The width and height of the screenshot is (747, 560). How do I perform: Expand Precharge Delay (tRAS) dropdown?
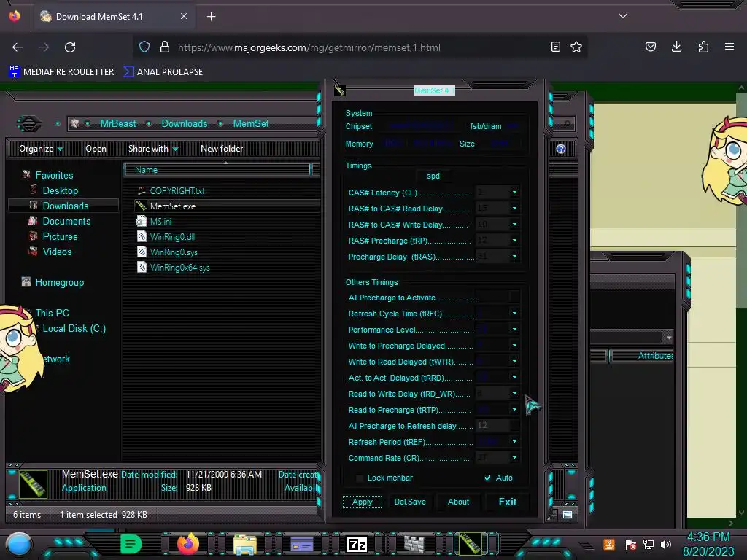click(x=514, y=256)
